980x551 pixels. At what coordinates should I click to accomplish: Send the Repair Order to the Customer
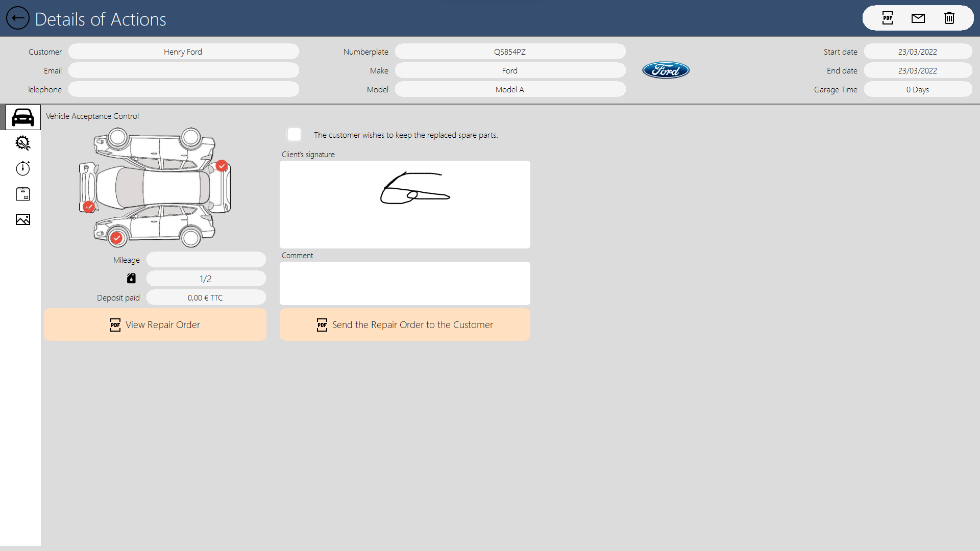point(405,324)
